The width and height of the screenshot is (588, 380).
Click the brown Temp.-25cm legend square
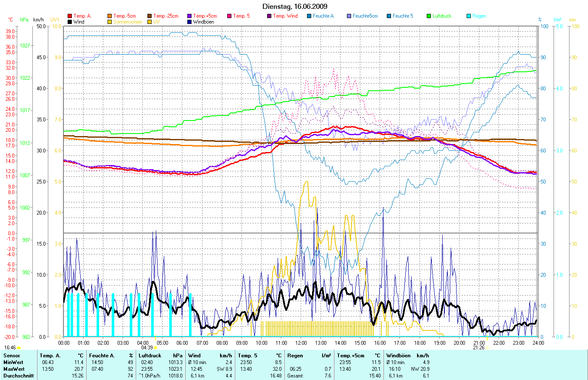(150, 16)
